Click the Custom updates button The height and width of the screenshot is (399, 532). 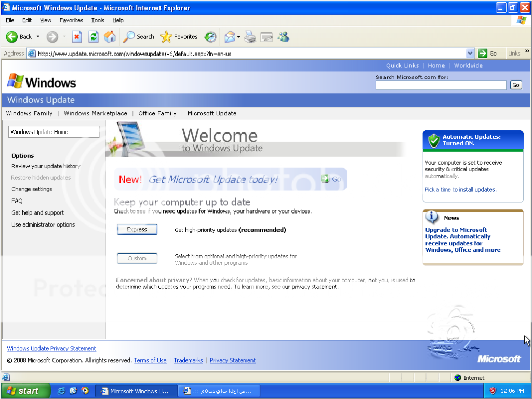coord(137,258)
